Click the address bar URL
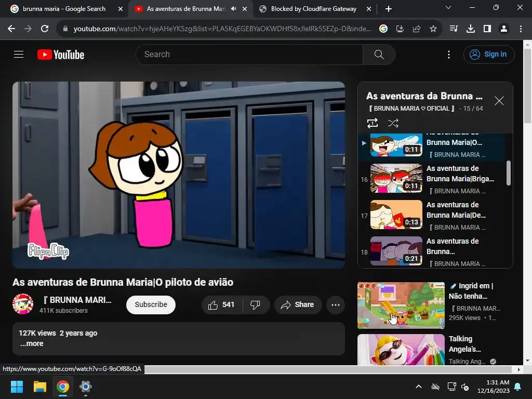 (x=222, y=29)
